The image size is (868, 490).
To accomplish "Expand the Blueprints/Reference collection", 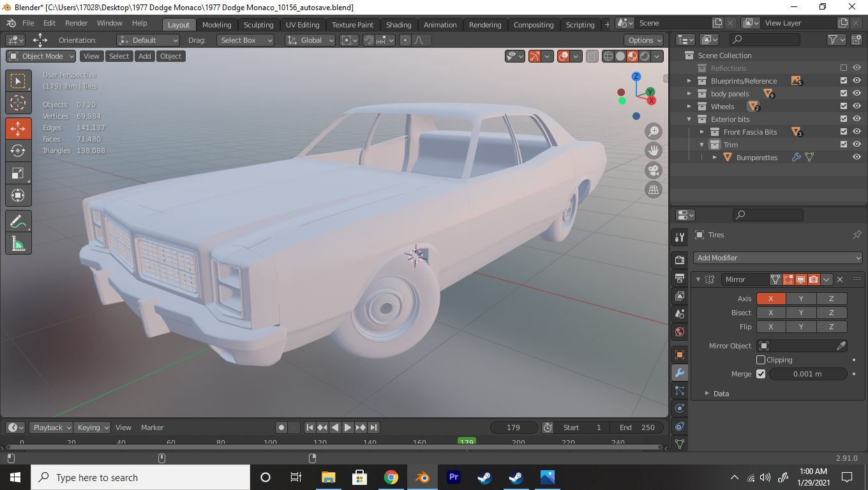I will point(689,81).
